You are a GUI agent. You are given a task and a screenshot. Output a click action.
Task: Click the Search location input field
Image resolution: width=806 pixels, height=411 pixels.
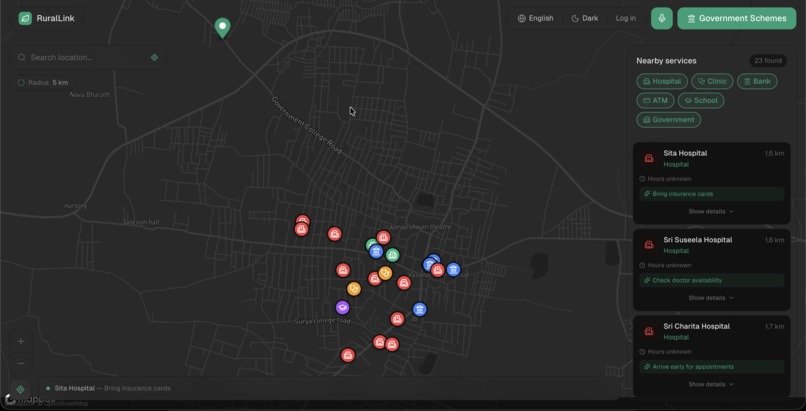click(87, 58)
